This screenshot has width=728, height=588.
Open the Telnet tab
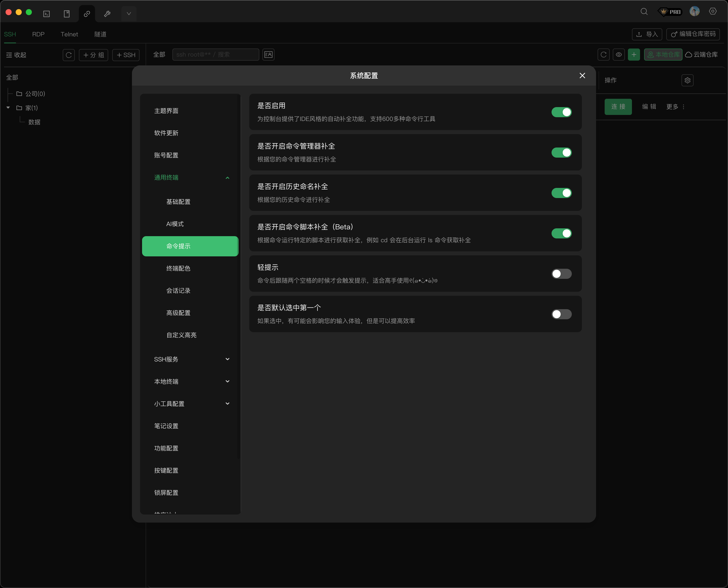(x=69, y=34)
